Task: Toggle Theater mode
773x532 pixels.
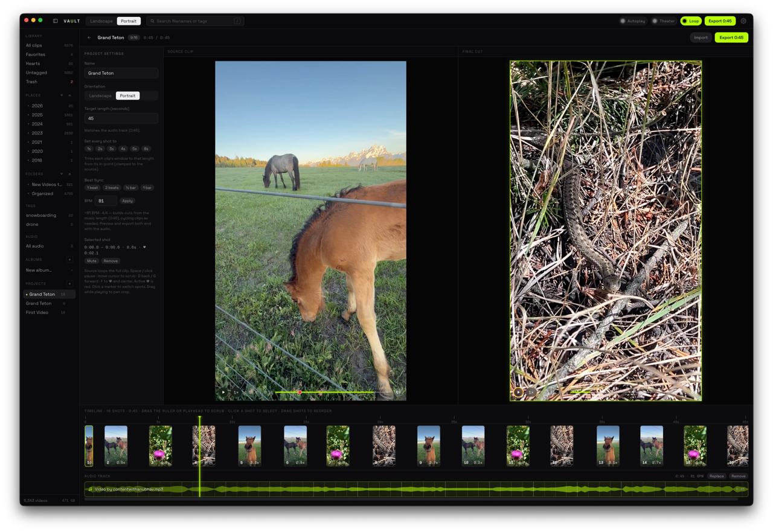Action: coord(663,21)
